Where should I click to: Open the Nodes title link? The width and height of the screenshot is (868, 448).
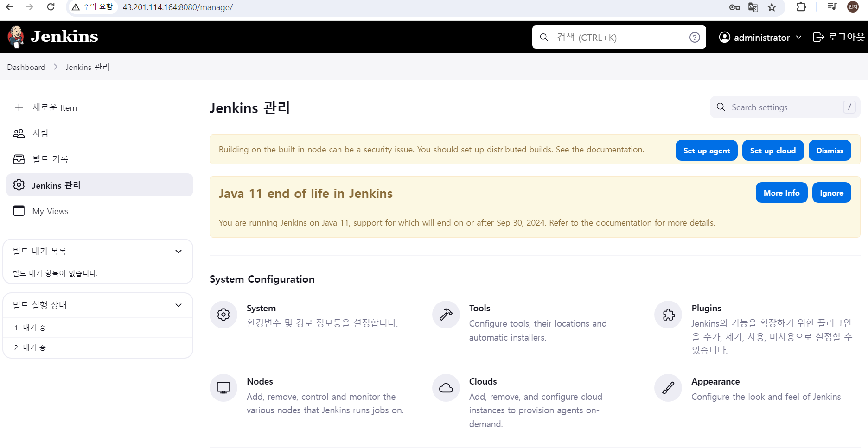pyautogui.click(x=260, y=381)
